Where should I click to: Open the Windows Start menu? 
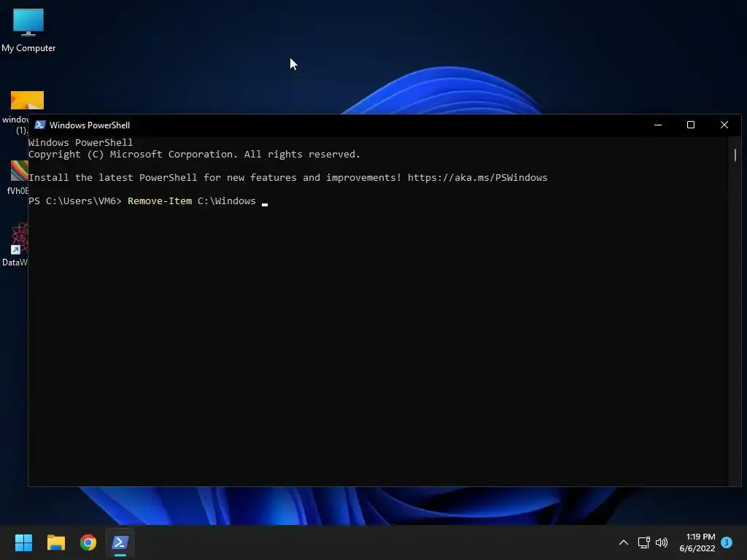(23, 542)
